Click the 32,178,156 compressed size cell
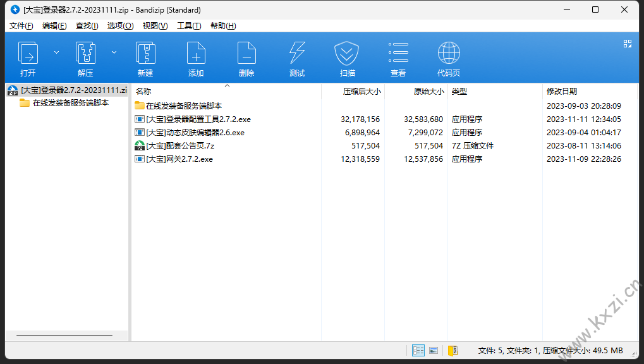 [360, 119]
